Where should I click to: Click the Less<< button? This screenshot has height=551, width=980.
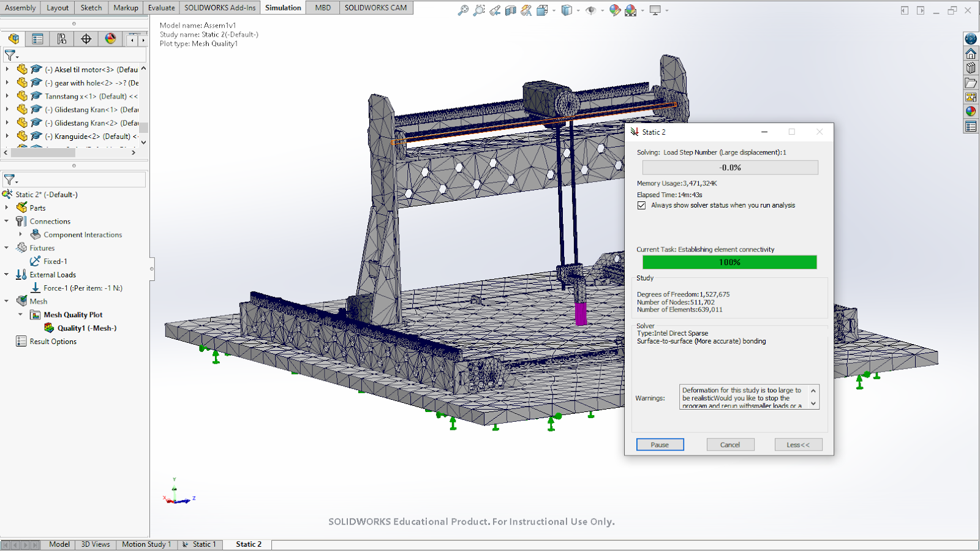click(x=798, y=444)
